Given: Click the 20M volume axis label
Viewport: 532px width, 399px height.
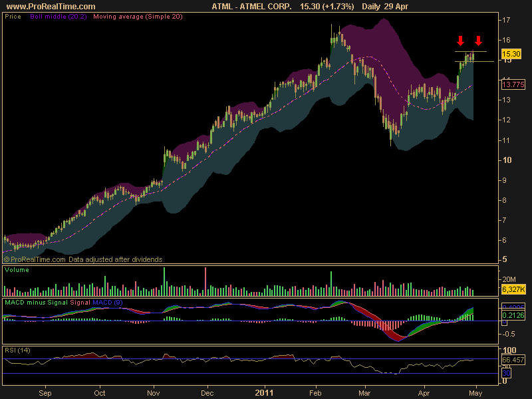Looking at the screenshot, I should click(509, 279).
